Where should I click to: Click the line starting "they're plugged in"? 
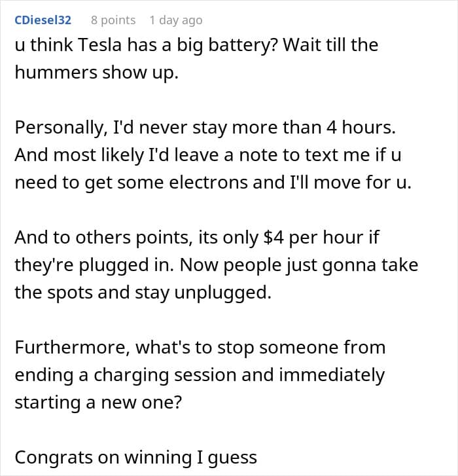(216, 265)
